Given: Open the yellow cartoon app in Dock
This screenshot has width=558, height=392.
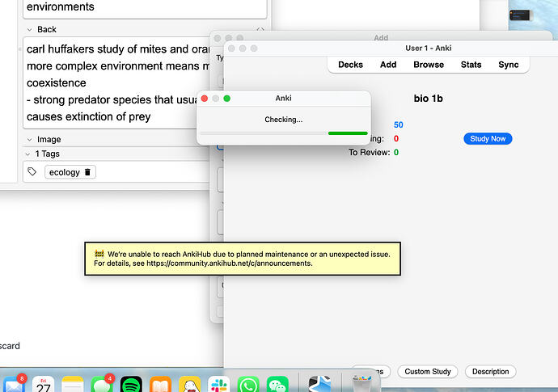Looking at the screenshot, I should pyautogui.click(x=190, y=385).
